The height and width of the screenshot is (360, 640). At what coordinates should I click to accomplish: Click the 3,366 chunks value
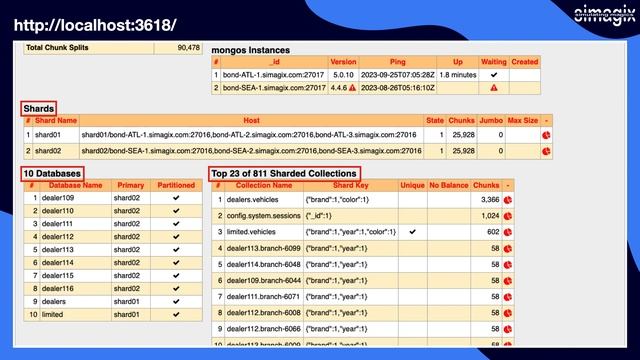pos(490,200)
